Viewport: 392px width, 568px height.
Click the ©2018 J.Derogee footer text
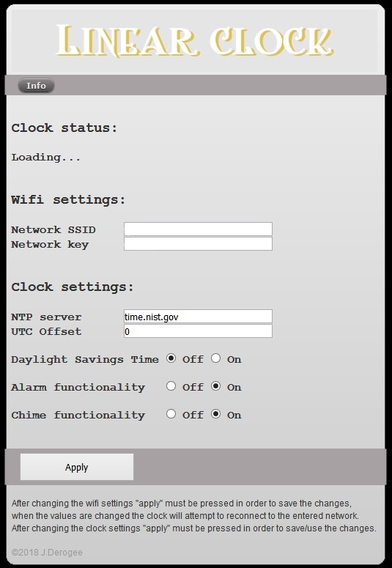[47, 553]
